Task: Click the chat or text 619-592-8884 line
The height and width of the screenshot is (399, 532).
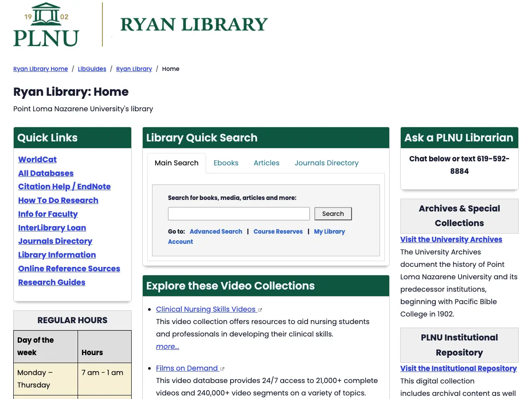Action: pos(459,165)
